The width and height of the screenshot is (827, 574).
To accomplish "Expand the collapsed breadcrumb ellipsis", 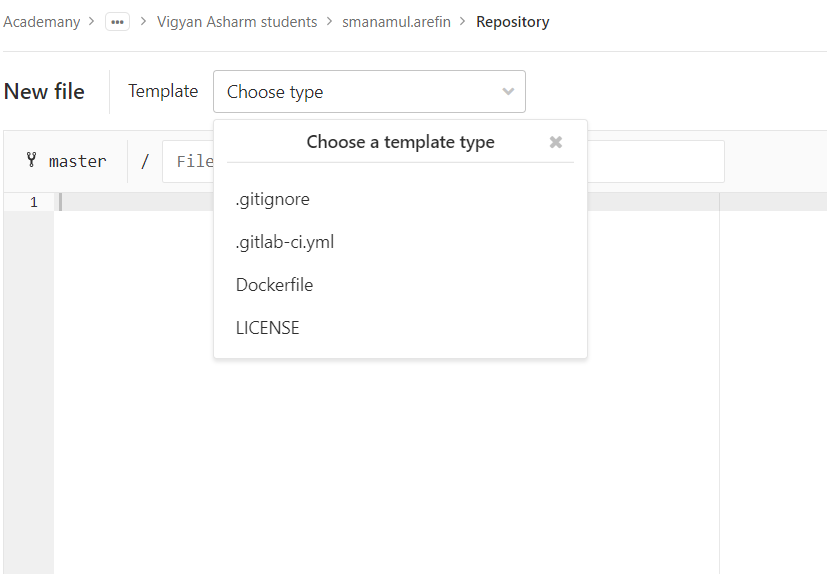I will coord(117,22).
